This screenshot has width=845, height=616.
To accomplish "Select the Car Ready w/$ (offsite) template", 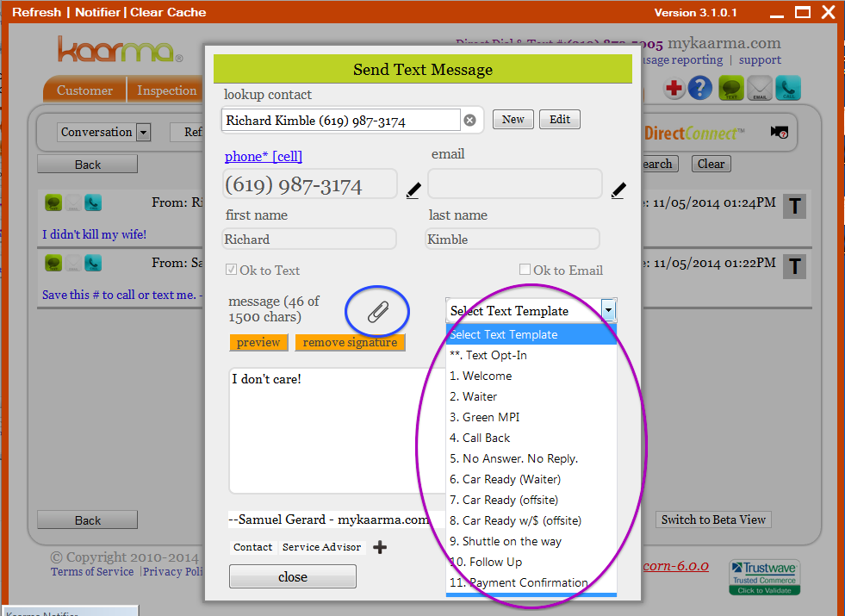I will coord(531,520).
